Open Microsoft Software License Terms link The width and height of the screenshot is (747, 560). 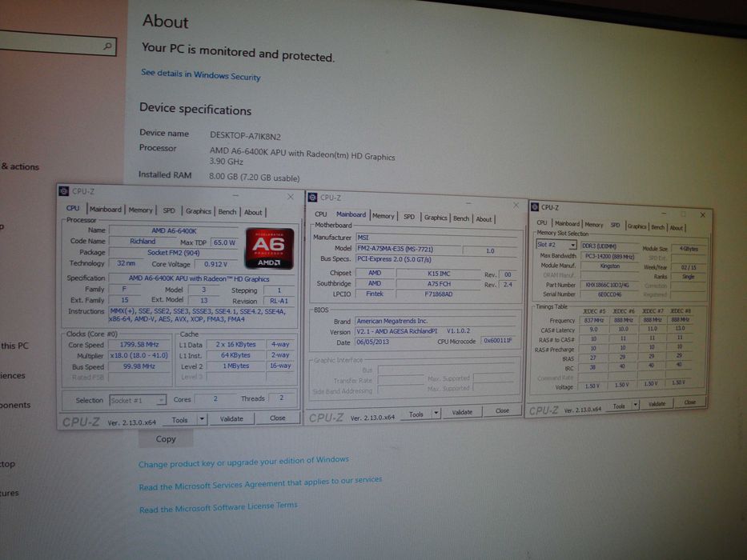tap(219, 507)
